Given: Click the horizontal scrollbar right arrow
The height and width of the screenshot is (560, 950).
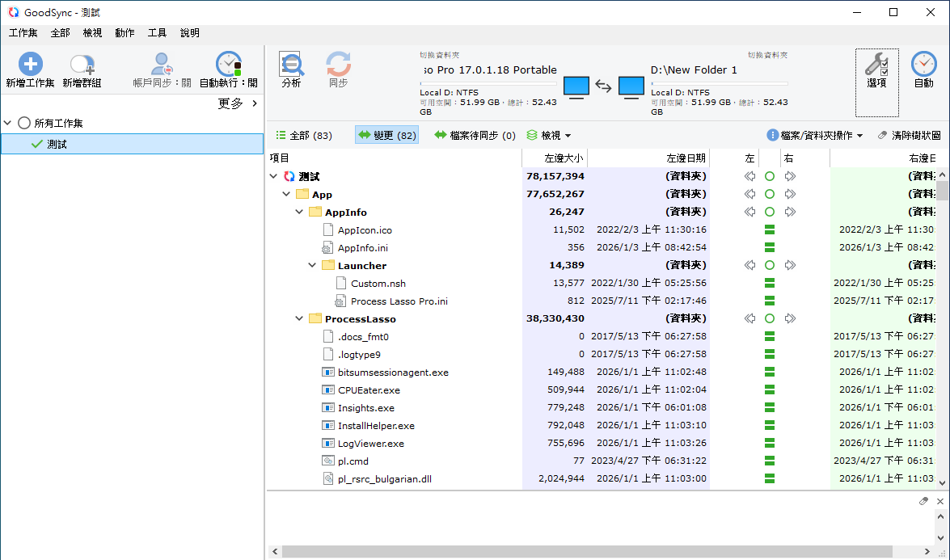Looking at the screenshot, I should click(927, 552).
